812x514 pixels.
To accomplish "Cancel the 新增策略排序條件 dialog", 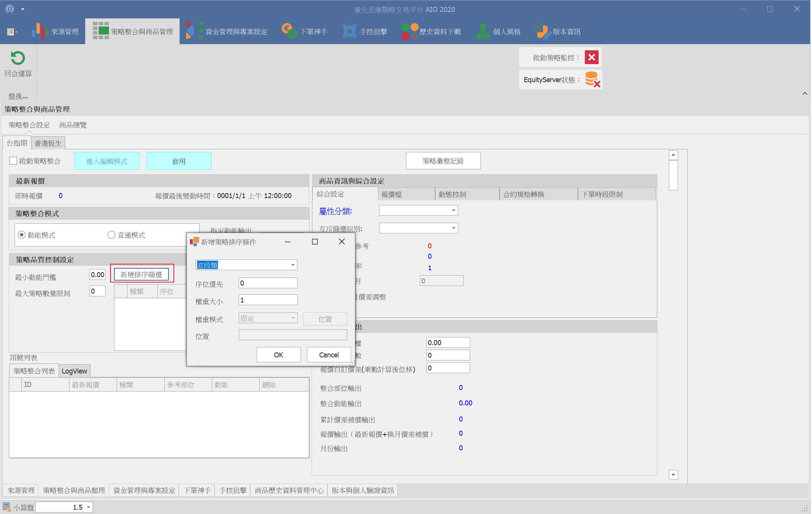I will pyautogui.click(x=329, y=355).
